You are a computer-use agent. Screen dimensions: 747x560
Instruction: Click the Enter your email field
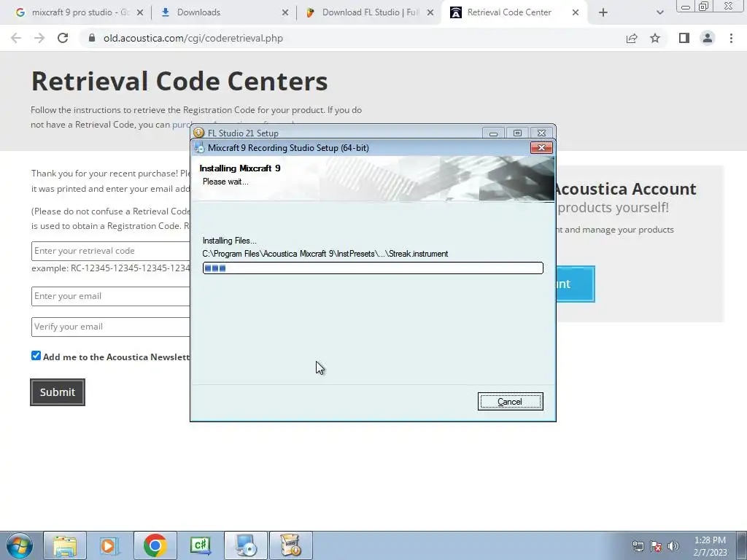click(x=111, y=296)
